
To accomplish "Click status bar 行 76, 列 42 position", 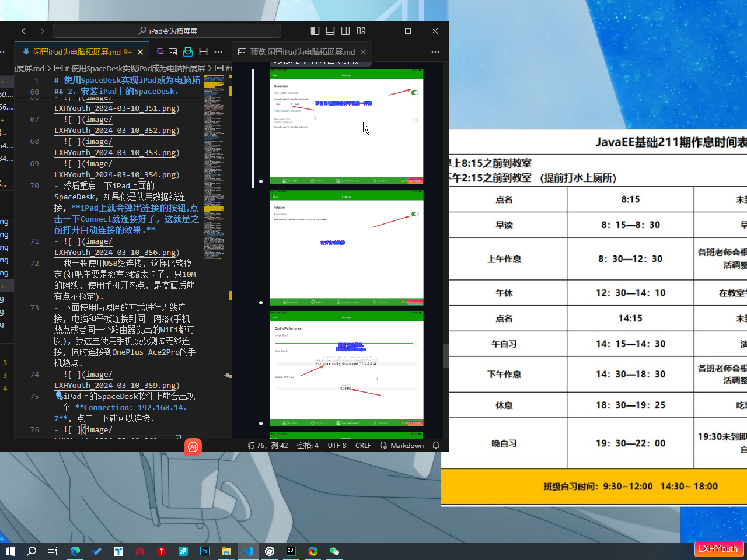I will 268,445.
